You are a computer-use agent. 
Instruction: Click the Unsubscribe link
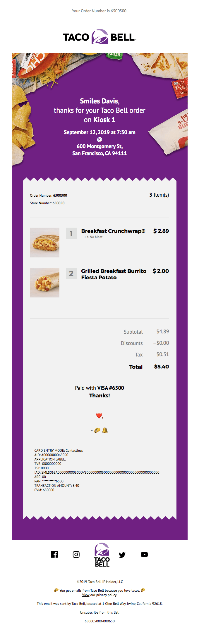[x=89, y=612]
